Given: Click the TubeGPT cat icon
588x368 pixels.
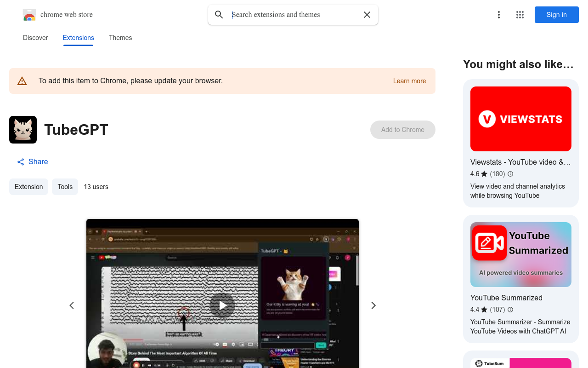Looking at the screenshot, I should click(23, 130).
